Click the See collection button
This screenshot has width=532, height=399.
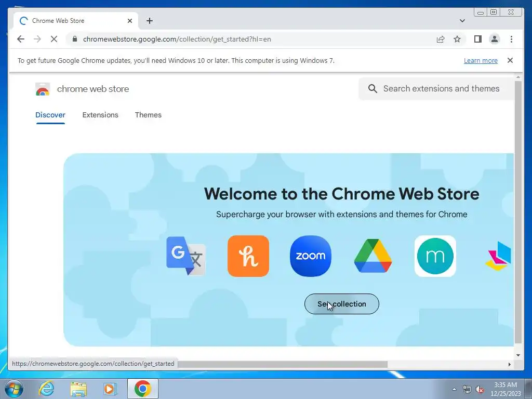(342, 304)
